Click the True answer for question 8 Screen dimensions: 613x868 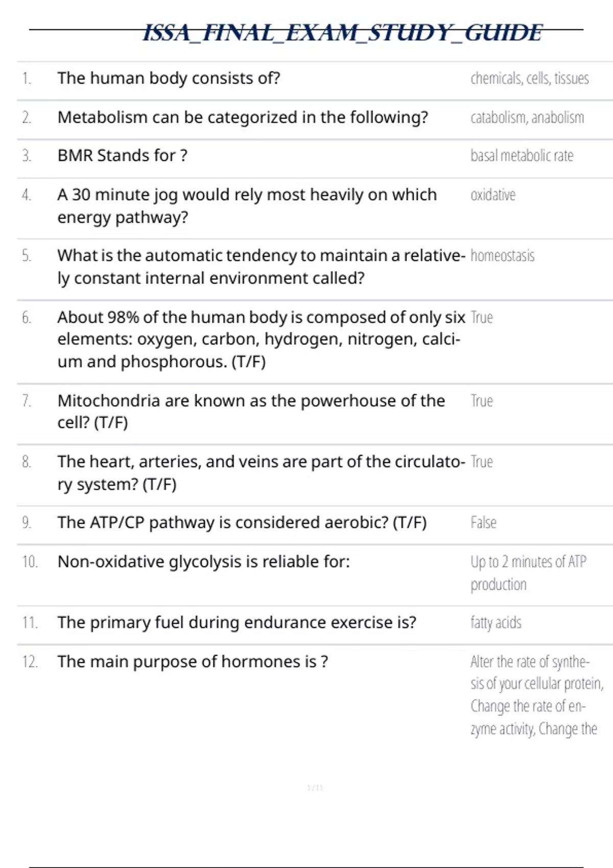482,462
